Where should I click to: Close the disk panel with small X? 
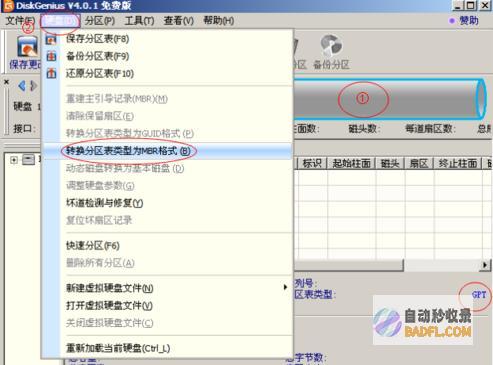coord(6,81)
